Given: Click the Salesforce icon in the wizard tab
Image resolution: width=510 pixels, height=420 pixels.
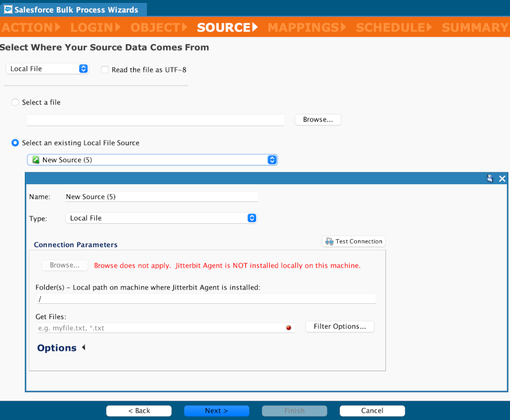Looking at the screenshot, I should point(8,10).
